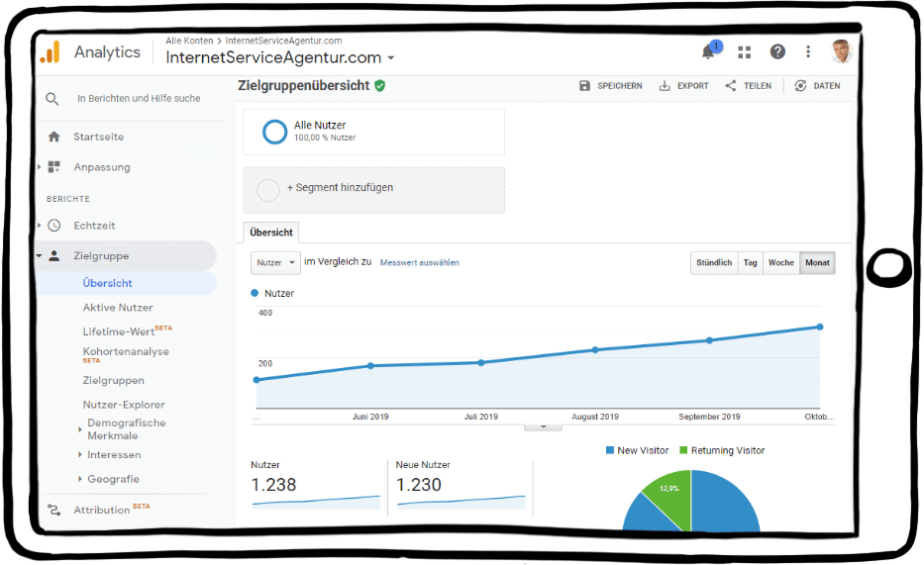Open the user profile avatar

coord(841,51)
